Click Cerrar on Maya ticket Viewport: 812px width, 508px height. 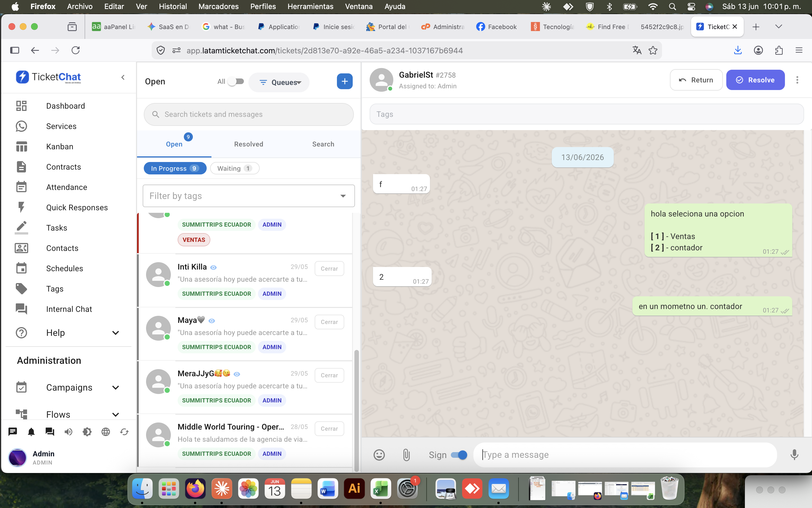[x=329, y=322]
